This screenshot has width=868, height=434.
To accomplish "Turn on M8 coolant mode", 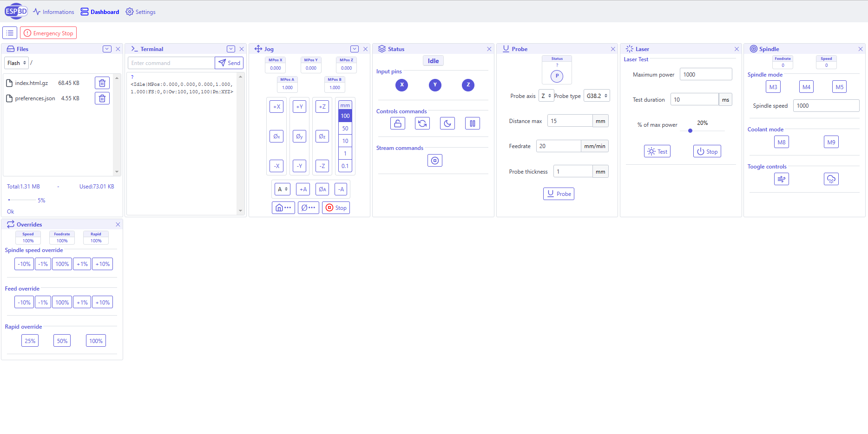I will tap(782, 143).
